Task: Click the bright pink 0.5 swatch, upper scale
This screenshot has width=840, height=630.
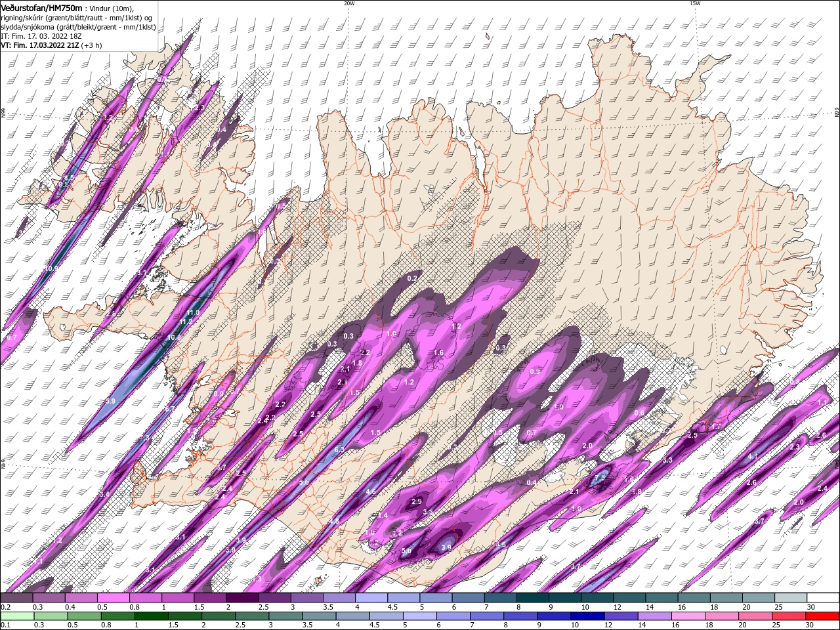Action: pyautogui.click(x=114, y=598)
